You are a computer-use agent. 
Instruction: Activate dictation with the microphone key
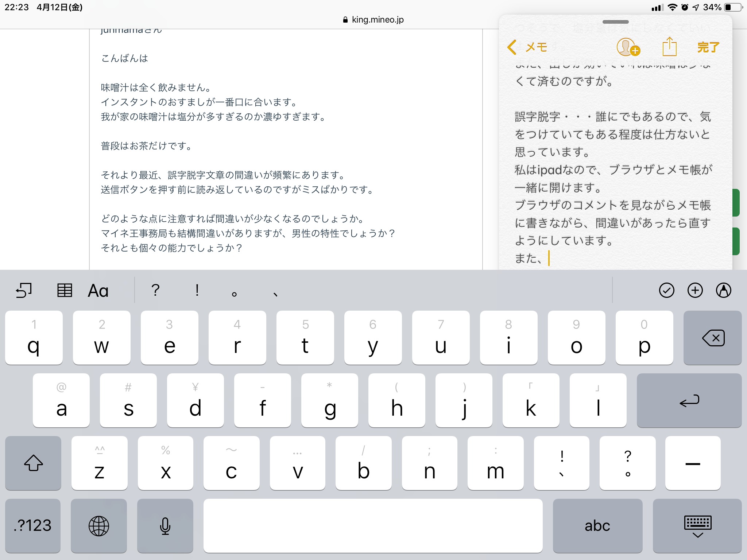pos(165,526)
